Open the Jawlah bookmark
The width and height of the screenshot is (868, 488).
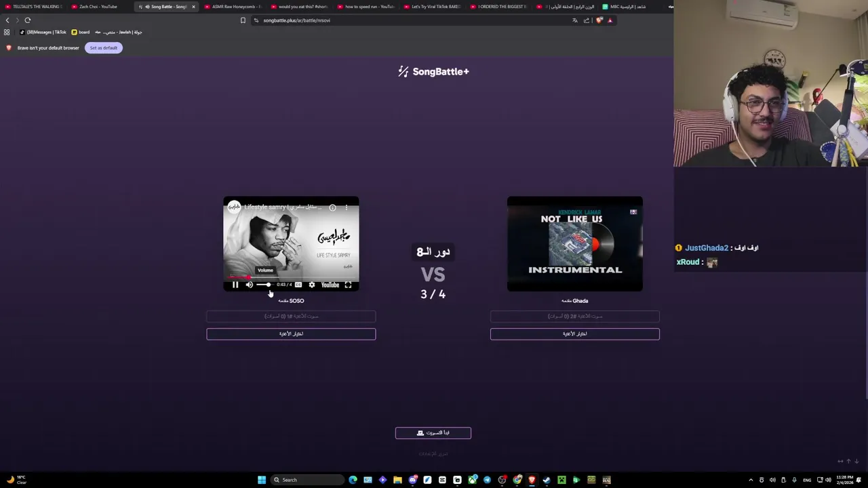tap(119, 32)
